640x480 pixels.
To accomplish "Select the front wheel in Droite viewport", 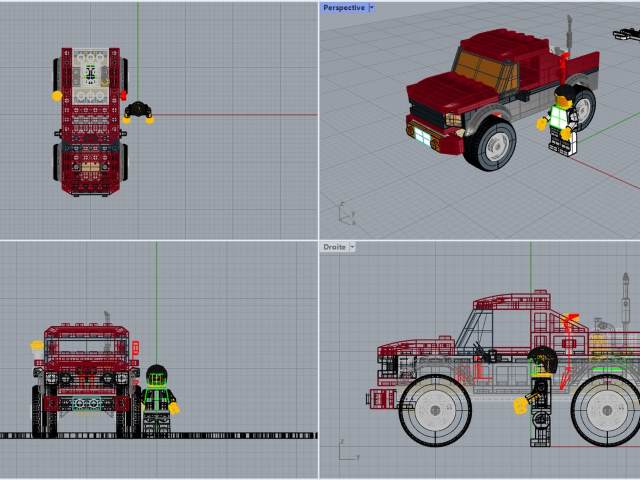I will [x=435, y=410].
